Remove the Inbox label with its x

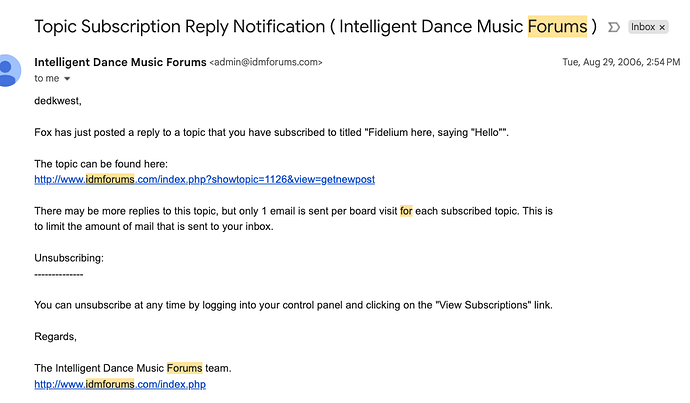click(662, 27)
